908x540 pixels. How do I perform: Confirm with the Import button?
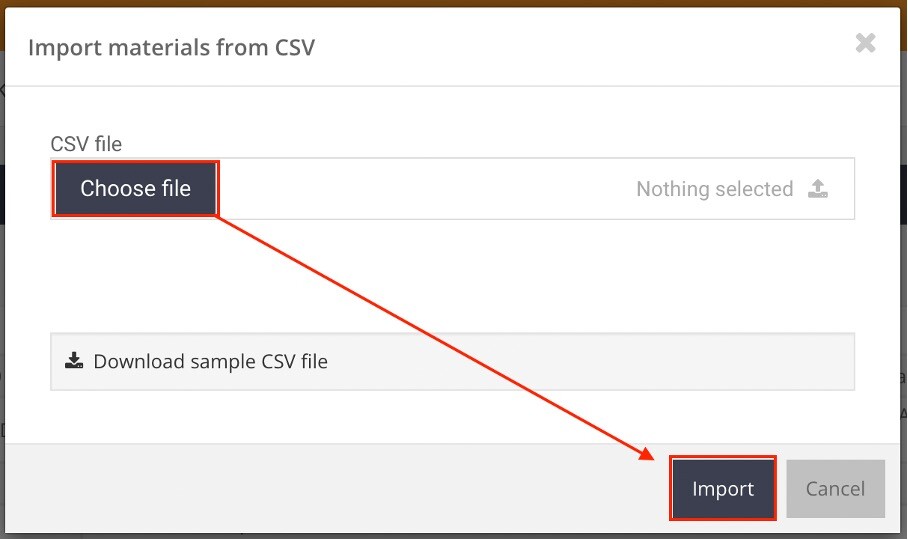723,488
